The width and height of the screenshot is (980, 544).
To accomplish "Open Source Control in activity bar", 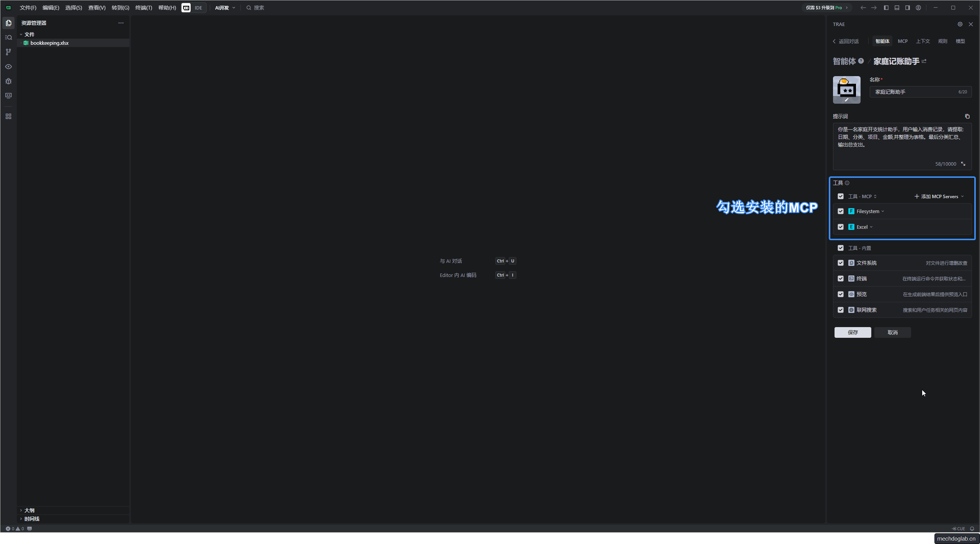I will (8, 52).
